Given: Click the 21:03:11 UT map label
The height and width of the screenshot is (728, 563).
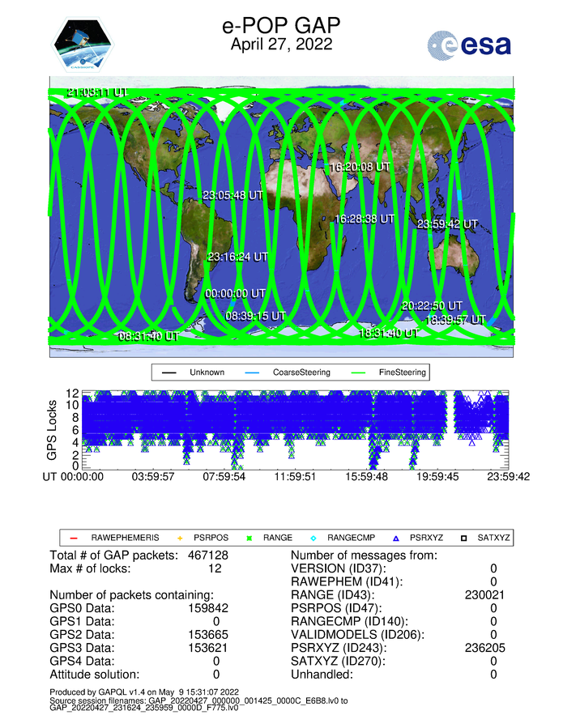Looking at the screenshot, I should [96, 93].
